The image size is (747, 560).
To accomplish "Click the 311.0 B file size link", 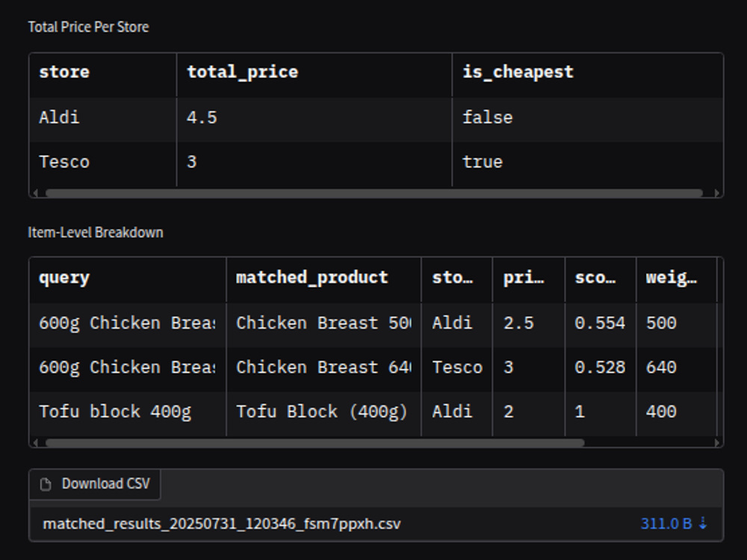I will (x=666, y=524).
